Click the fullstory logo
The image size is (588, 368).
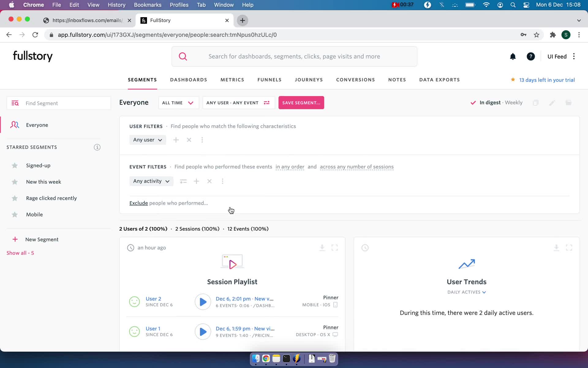[x=33, y=56]
